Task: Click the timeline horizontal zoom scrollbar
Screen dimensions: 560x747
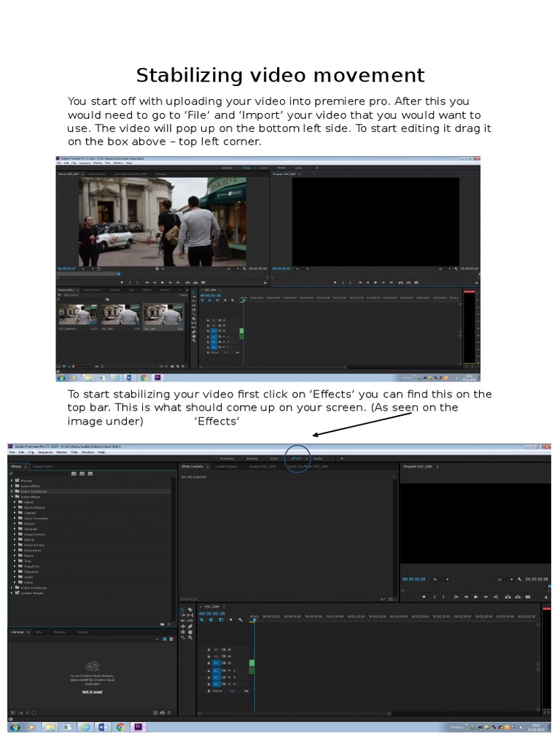Action: click(295, 713)
